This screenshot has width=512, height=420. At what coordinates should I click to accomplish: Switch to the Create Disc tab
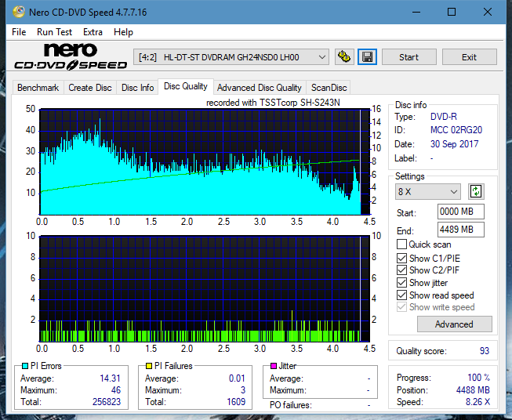(x=90, y=88)
